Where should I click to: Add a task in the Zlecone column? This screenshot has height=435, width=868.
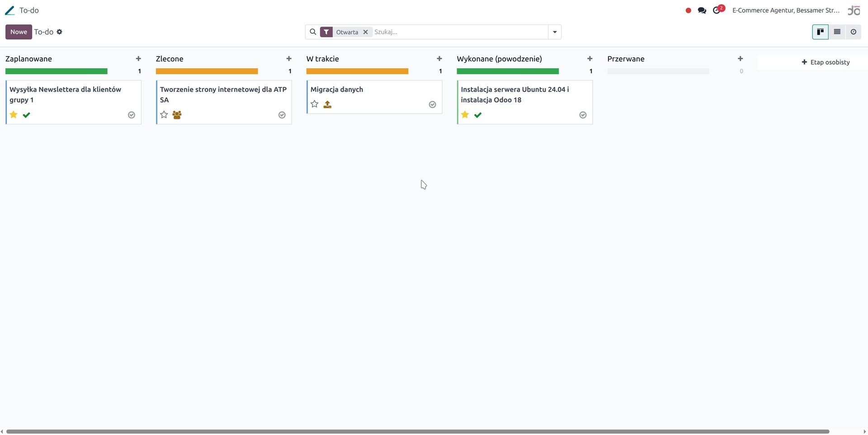[x=289, y=59]
